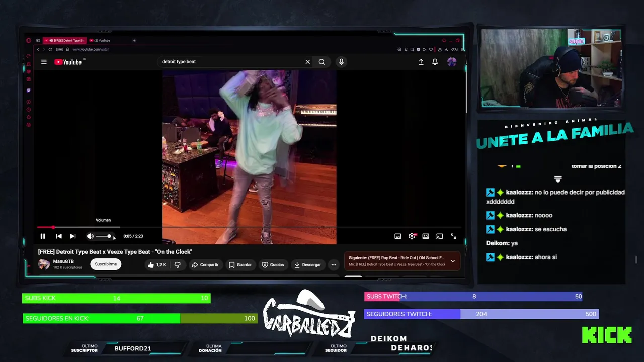This screenshot has height=362, width=644.
Task: Open the player settings gear
Action: pyautogui.click(x=412, y=236)
